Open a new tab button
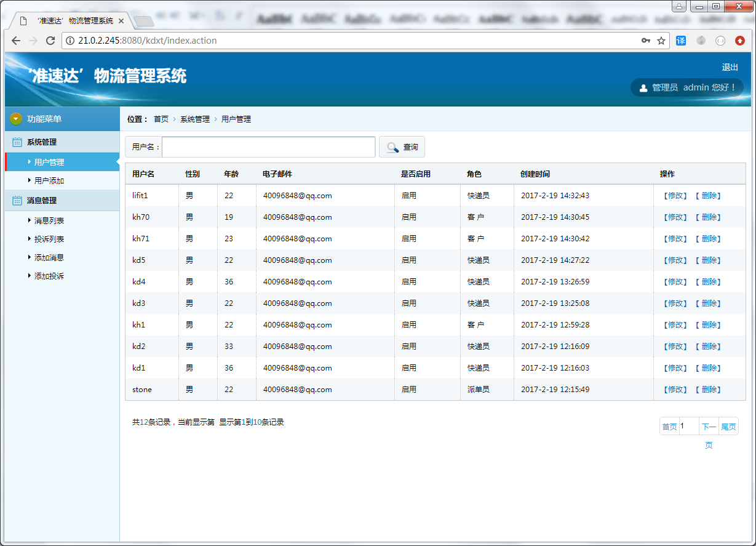The image size is (756, 546). point(143,22)
